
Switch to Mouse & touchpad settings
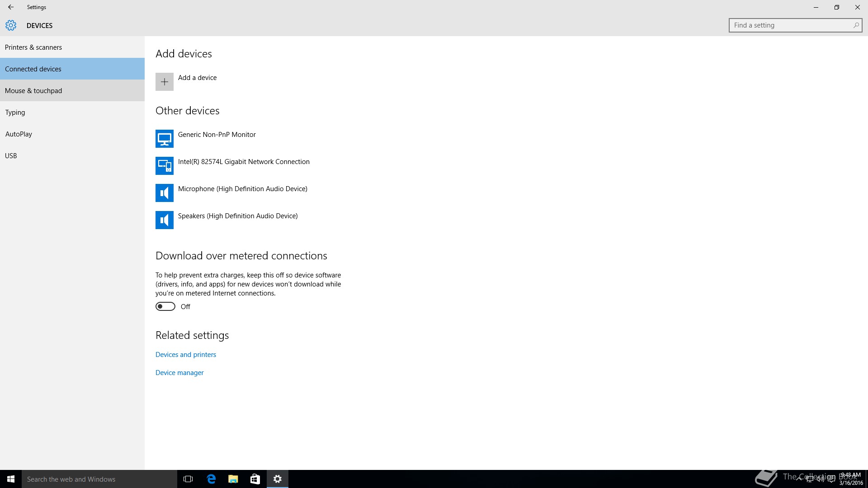33,91
